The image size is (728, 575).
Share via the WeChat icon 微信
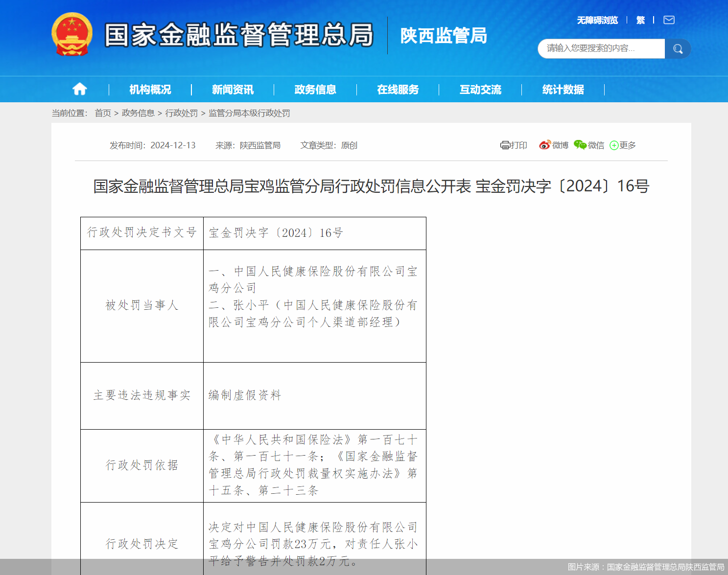[589, 145]
